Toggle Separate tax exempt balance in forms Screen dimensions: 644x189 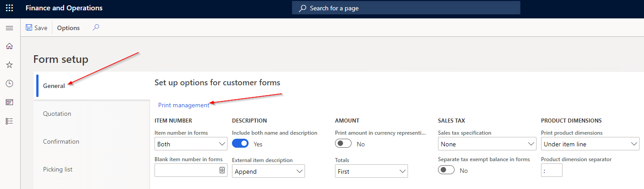tap(447, 170)
